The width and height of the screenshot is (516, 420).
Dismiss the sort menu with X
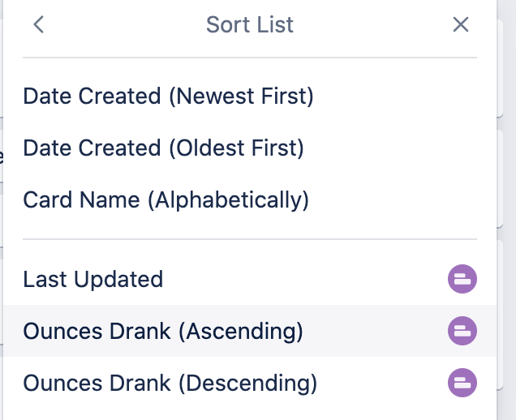click(461, 24)
